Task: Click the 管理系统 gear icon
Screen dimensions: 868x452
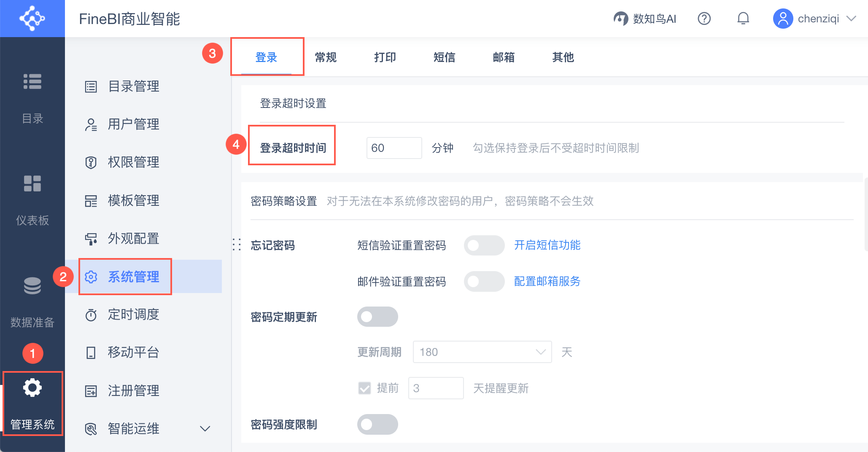Action: coord(32,388)
